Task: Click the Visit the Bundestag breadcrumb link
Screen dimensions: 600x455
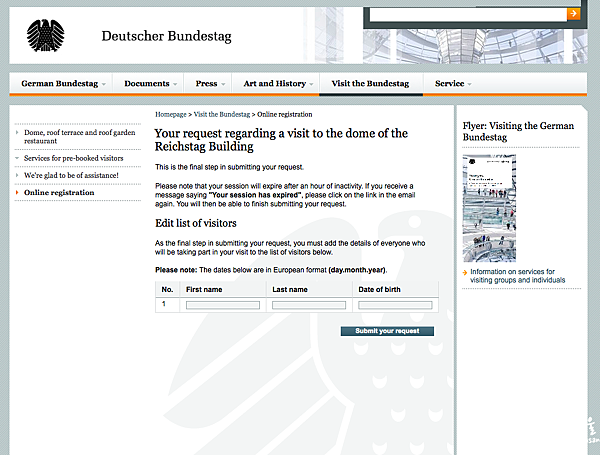Action: coord(222,114)
